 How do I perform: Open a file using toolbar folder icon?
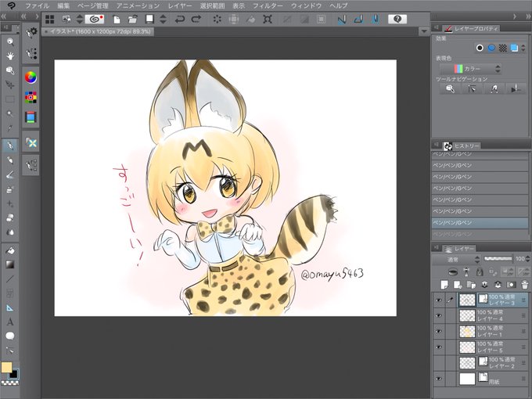point(133,20)
